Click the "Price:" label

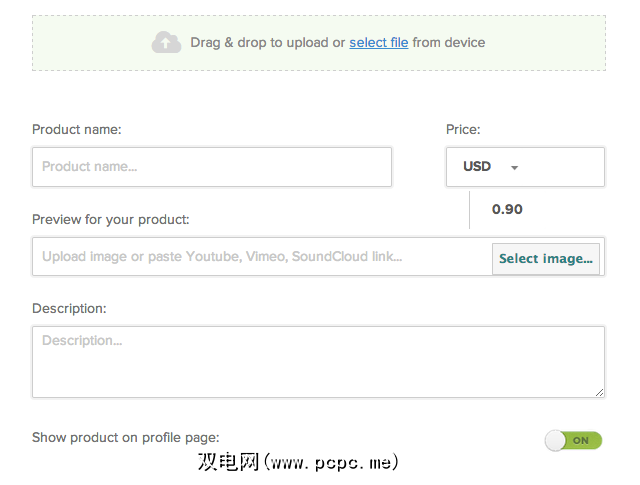point(463,130)
